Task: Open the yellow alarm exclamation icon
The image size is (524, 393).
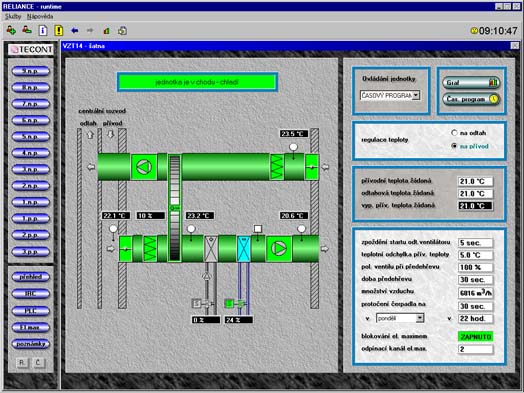Action: click(x=59, y=31)
